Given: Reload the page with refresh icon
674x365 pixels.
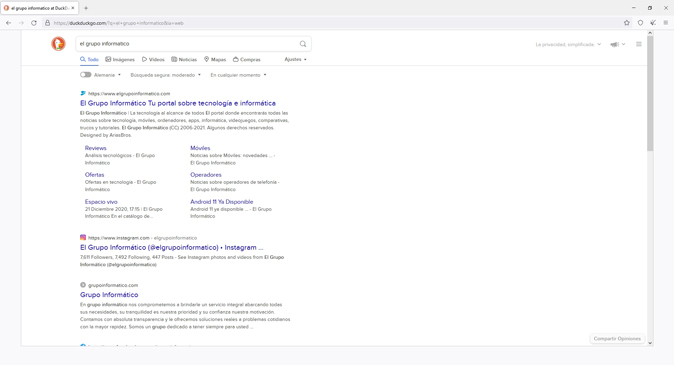Looking at the screenshot, I should 34,23.
